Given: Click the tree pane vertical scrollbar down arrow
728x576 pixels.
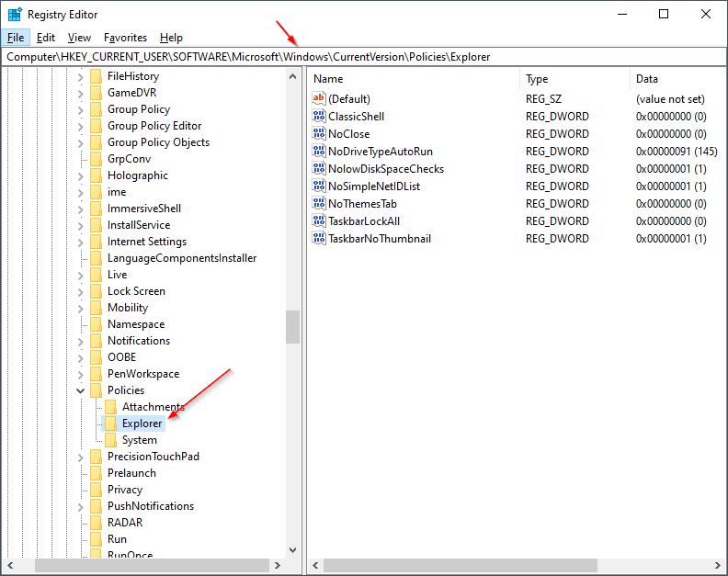Looking at the screenshot, I should 293,549.
